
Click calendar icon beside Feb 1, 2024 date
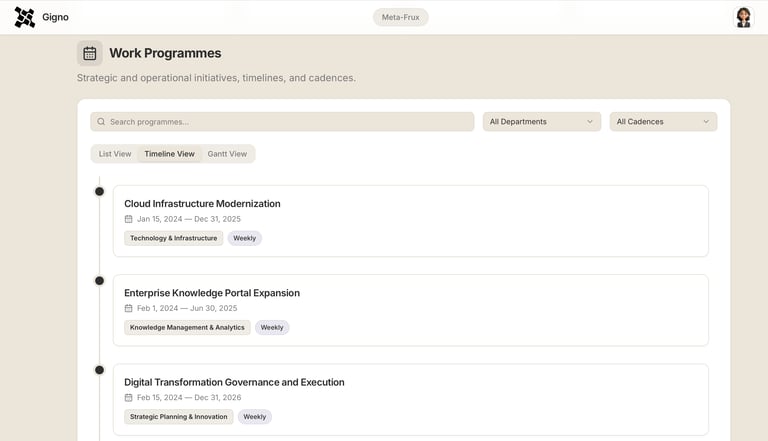pyautogui.click(x=128, y=308)
